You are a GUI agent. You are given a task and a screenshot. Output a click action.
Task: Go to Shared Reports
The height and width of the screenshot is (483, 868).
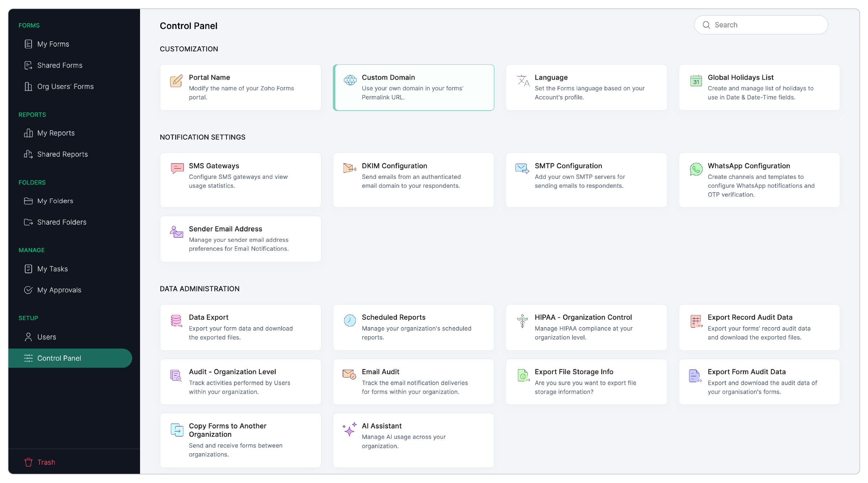63,154
